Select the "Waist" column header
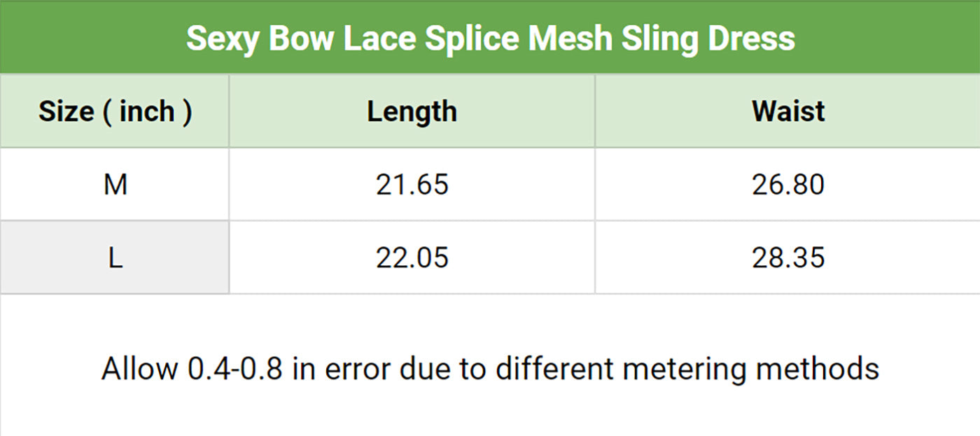Viewport: 980px width, 436px height. coord(788,111)
